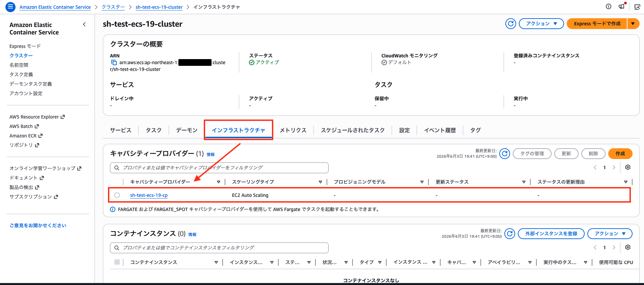Sort by キャパシティープロバイダー column

219,182
